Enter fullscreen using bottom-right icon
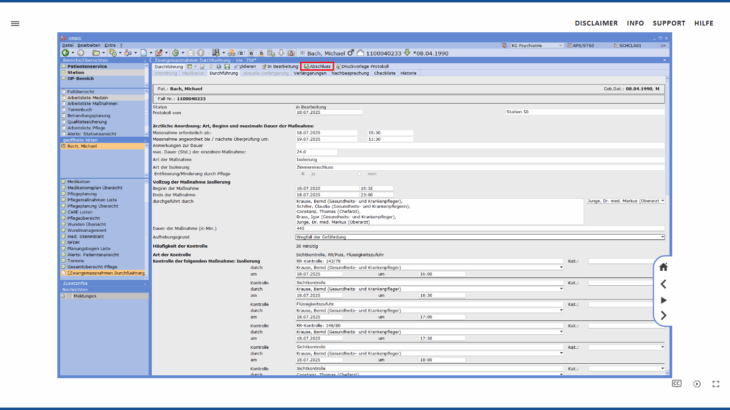This screenshot has width=730, height=410. [715, 383]
